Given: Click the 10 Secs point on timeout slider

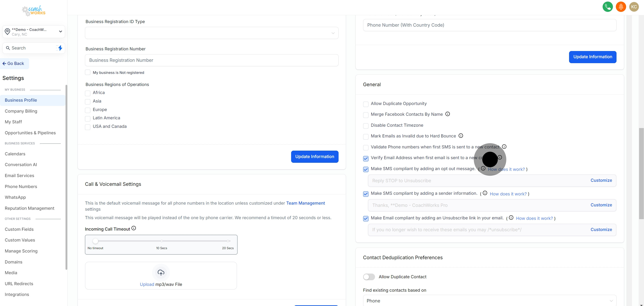Looking at the screenshot, I should click(162, 241).
